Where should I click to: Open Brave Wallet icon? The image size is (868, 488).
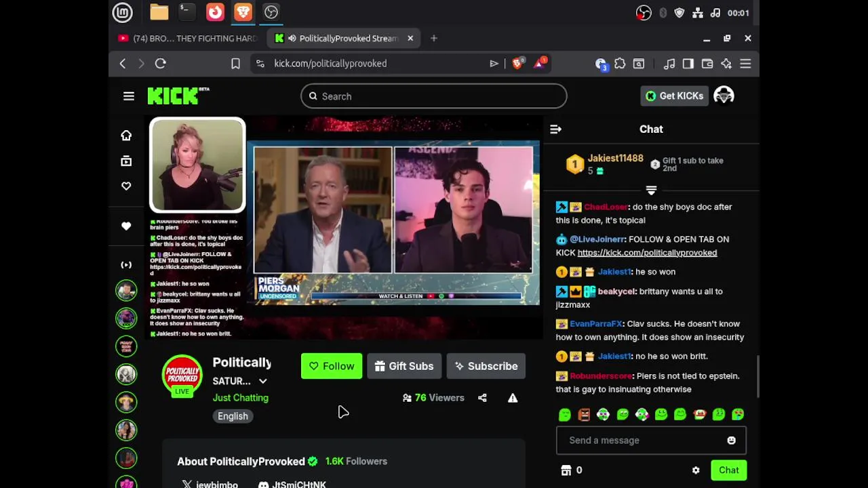click(707, 63)
